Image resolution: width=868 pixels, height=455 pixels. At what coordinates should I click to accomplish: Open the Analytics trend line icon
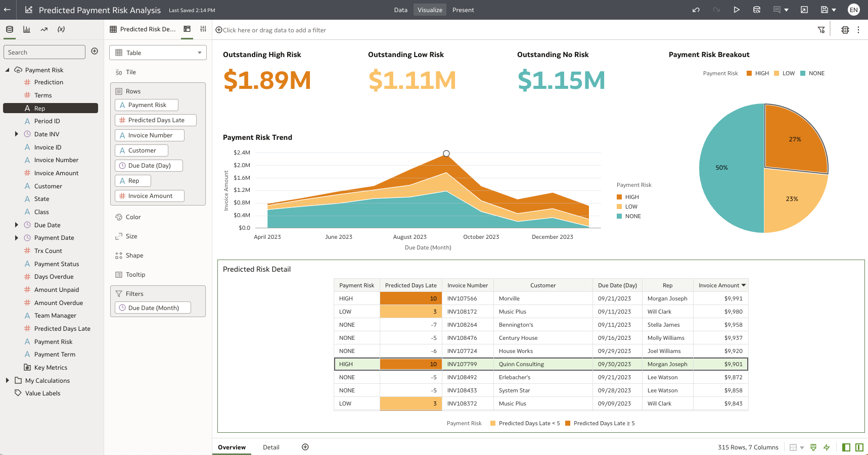click(x=44, y=29)
